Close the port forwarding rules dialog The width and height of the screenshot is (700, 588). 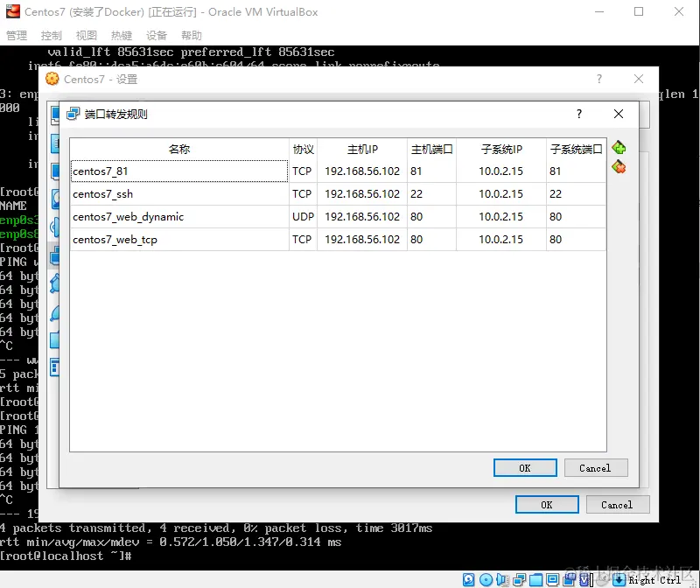(619, 114)
